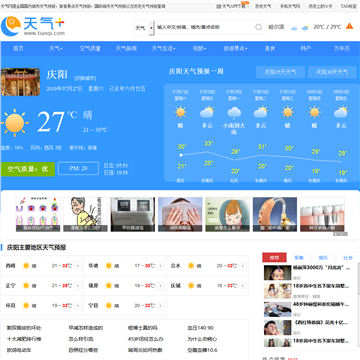
Task: Open 空气质量 in navigation bar
Action: coord(90,49)
